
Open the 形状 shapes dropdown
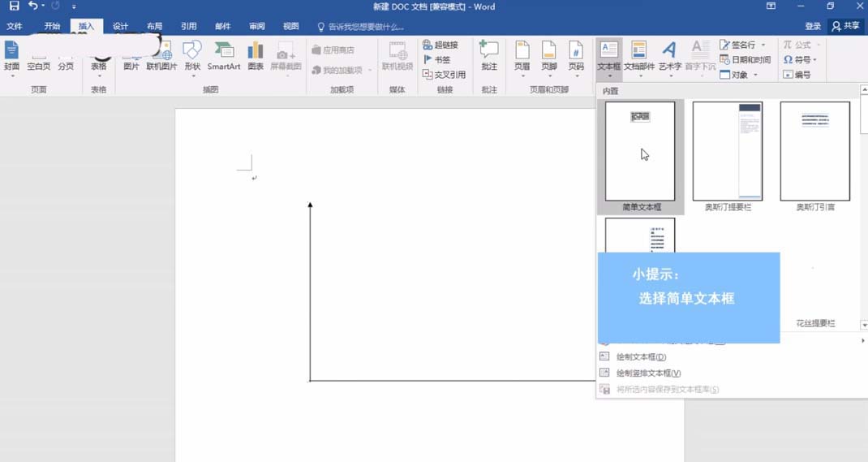click(192, 55)
